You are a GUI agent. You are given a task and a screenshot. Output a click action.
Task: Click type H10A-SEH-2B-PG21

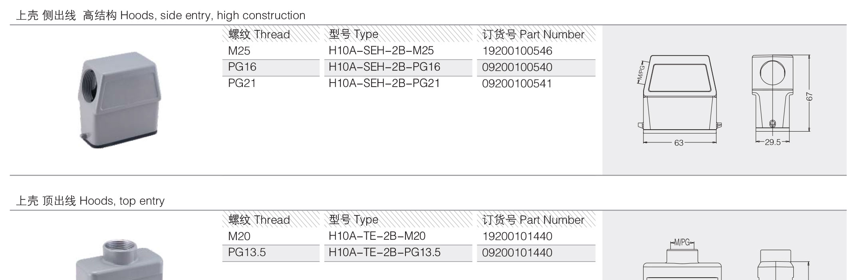tap(384, 83)
